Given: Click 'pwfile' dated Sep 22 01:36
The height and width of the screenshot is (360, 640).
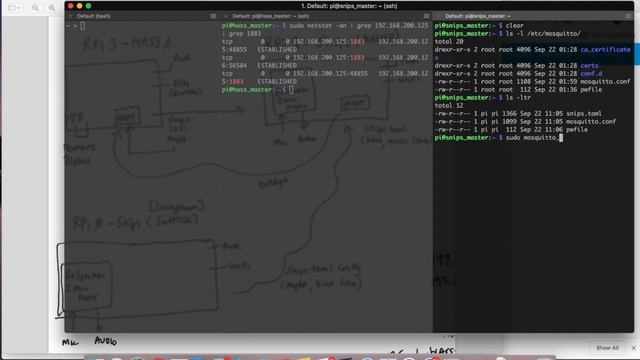Looking at the screenshot, I should click(591, 89).
